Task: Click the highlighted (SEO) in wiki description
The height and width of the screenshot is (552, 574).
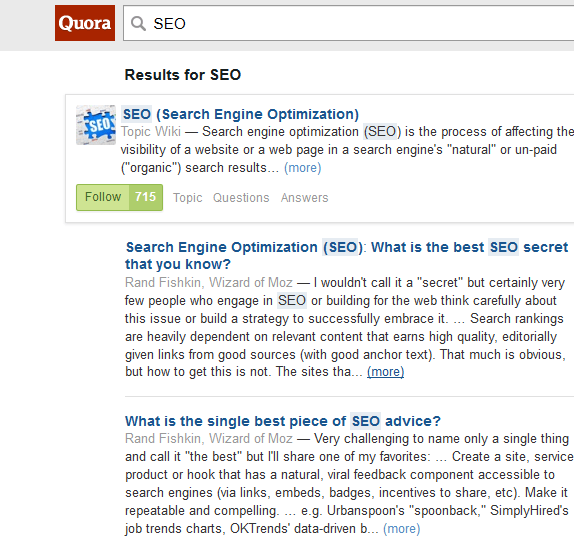Action: tap(382, 131)
